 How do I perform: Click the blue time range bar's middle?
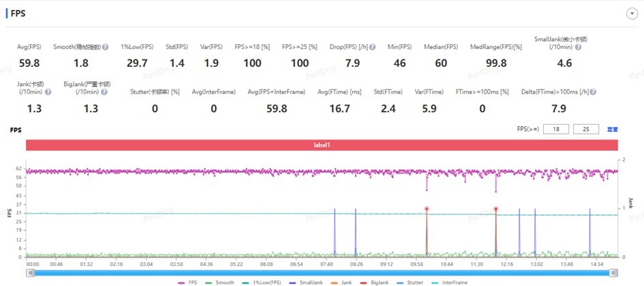322,273
